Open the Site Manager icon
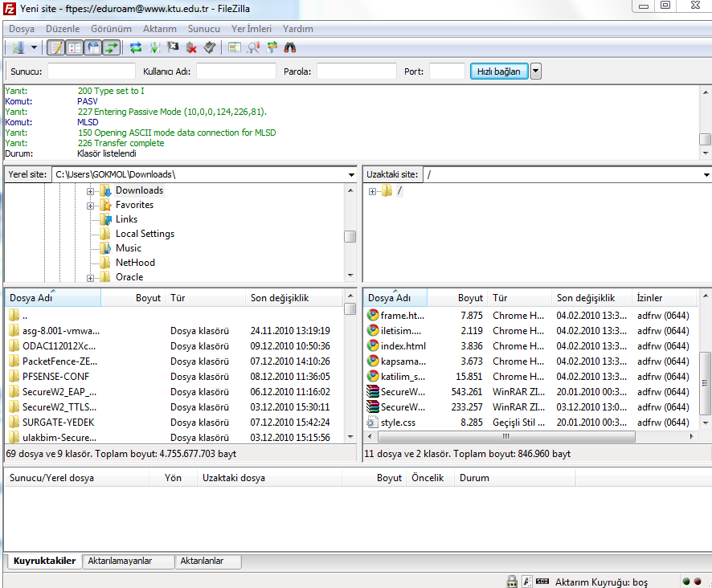 coord(18,47)
